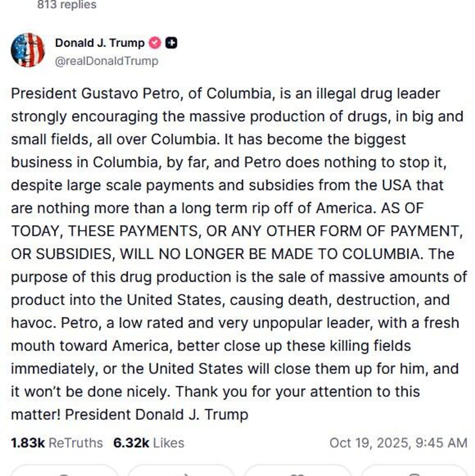Open the 813 replies thread
The width and height of the screenshot is (475, 476).
click(67, 4)
